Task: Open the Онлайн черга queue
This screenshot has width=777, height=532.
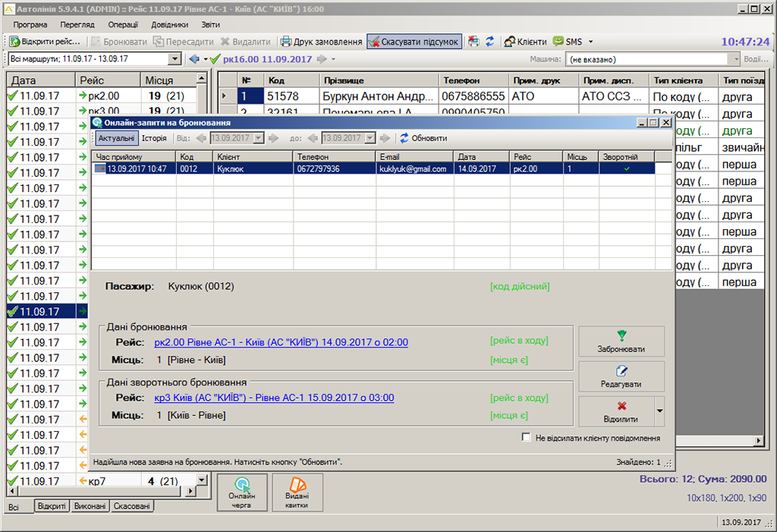Action: tap(242, 492)
